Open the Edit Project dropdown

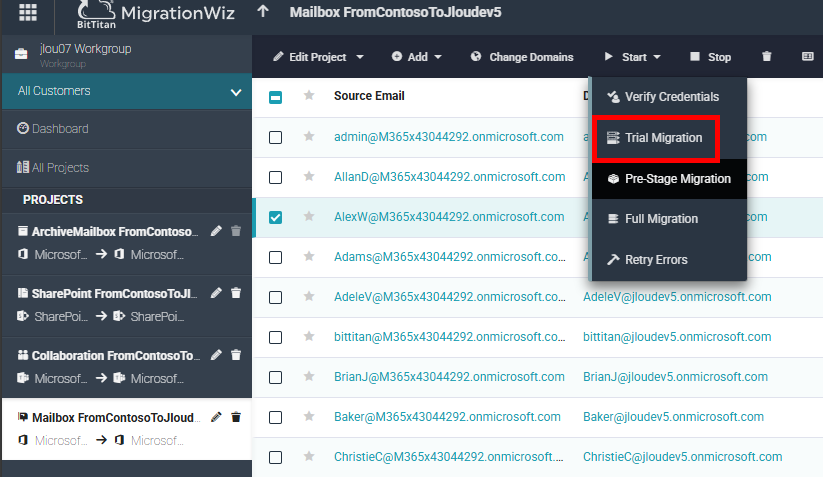pyautogui.click(x=318, y=57)
